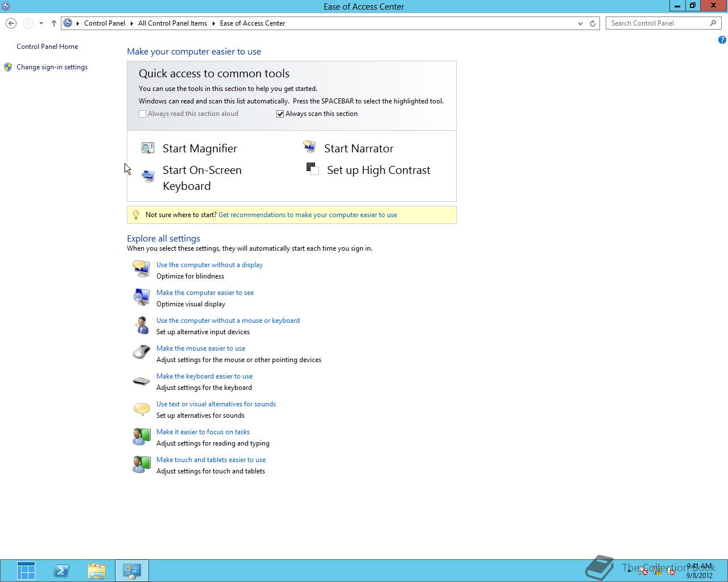The width and height of the screenshot is (728, 582).
Task: Open Change sign-in settings
Action: pos(52,67)
